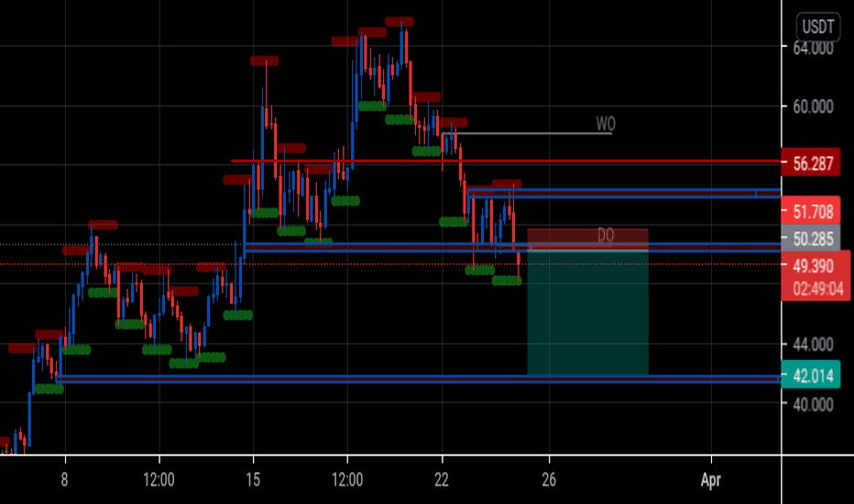Select the 42.014 green target label
854x504 pixels.
(x=810, y=375)
